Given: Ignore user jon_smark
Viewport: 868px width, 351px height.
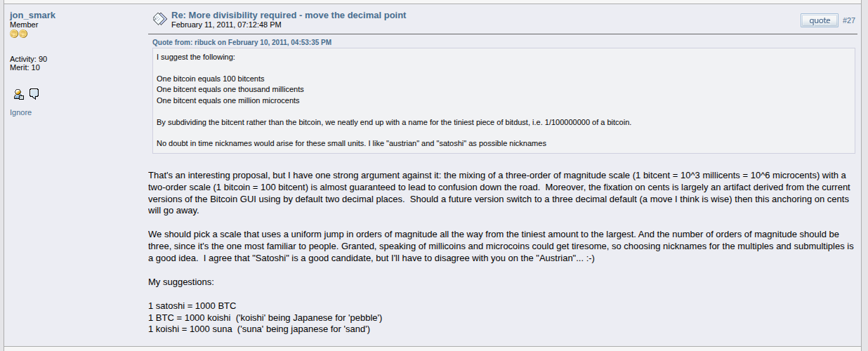Looking at the screenshot, I should (20, 112).
